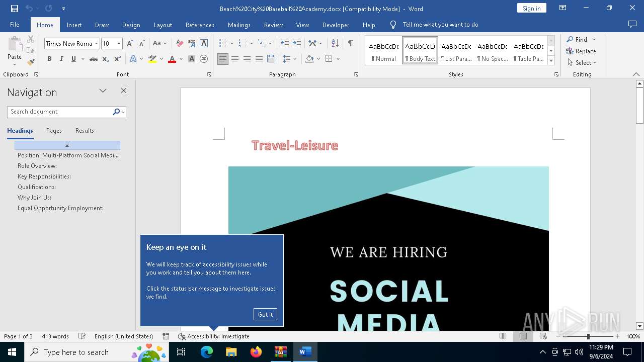Pick the red font color swatch

click(x=172, y=59)
